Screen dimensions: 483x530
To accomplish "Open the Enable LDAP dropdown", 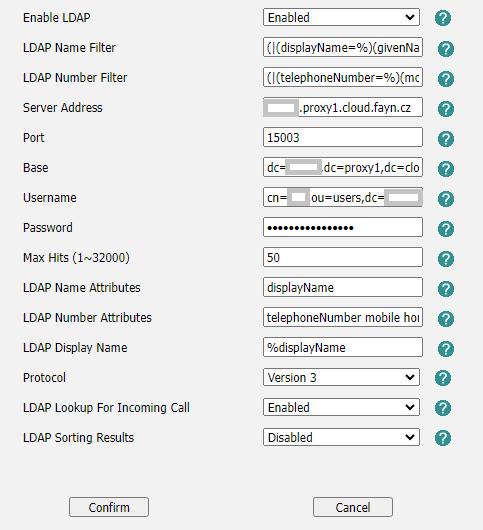I will pos(341,17).
